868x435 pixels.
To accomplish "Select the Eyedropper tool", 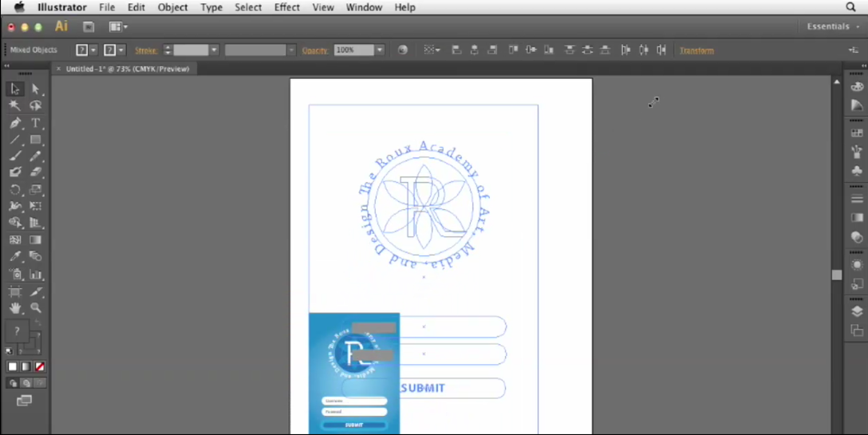I will [15, 256].
